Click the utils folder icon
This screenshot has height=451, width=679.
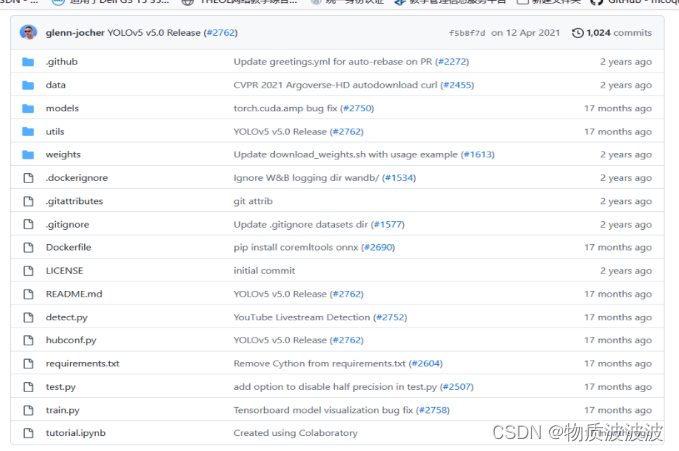pos(28,132)
